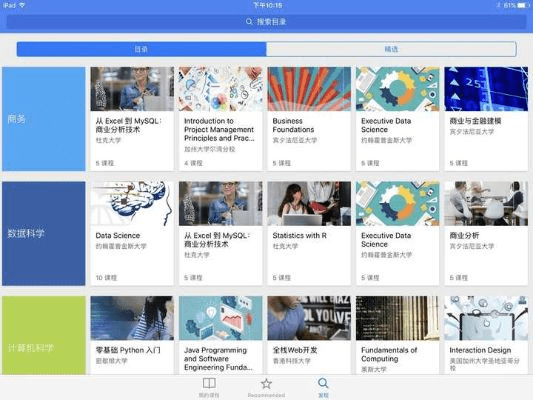Open 从 Excel 到 MySQL title in 数据科学 row
533x400 pixels.
click(217, 240)
